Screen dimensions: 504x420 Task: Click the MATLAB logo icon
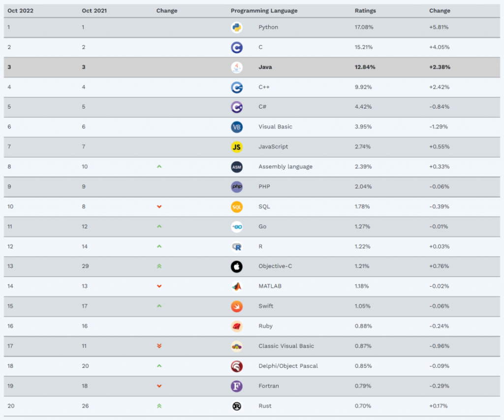pos(237,286)
